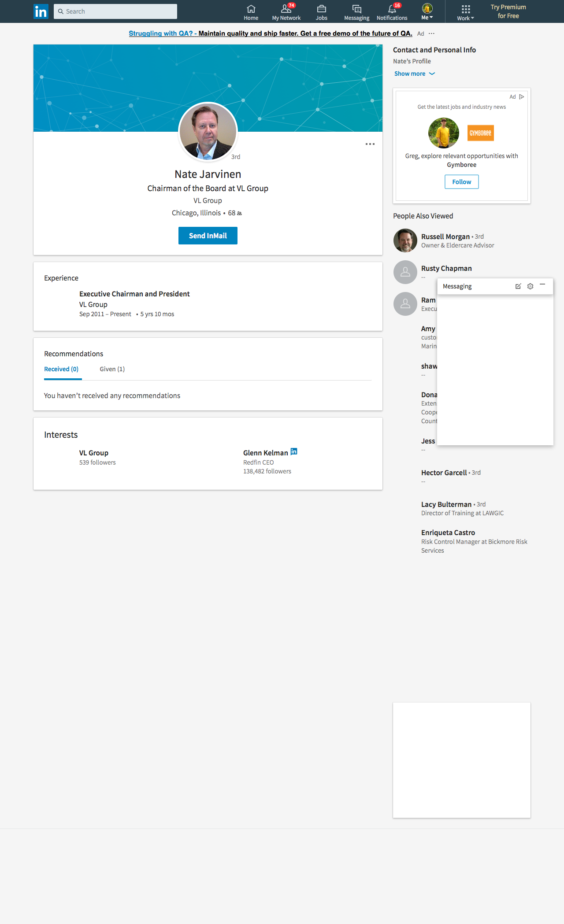Switch to Received (0) recommendations tab
This screenshot has width=564, height=924.
tap(61, 369)
